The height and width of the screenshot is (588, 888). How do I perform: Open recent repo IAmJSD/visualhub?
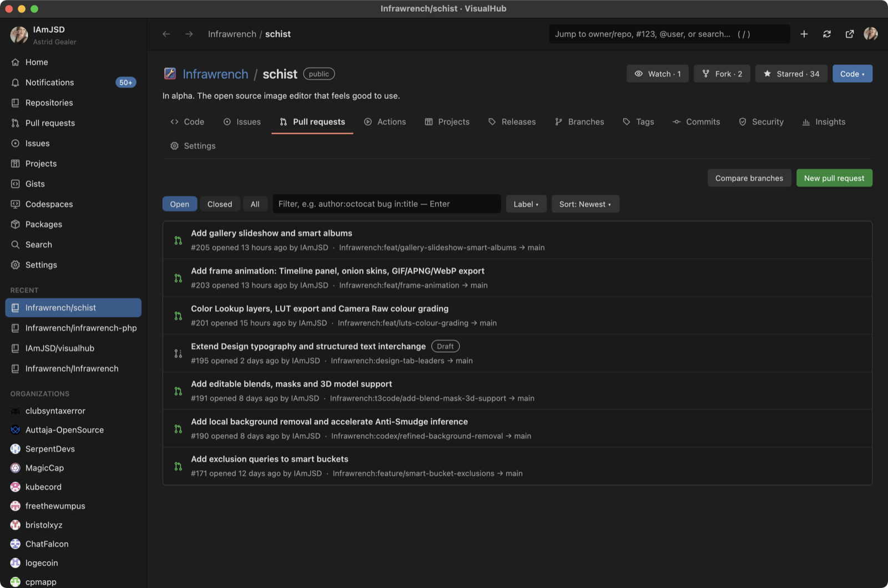(73, 348)
